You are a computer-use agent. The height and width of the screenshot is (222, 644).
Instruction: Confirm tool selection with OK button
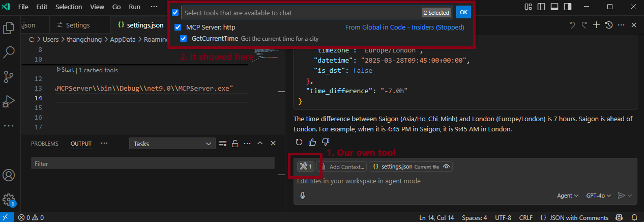(x=463, y=13)
